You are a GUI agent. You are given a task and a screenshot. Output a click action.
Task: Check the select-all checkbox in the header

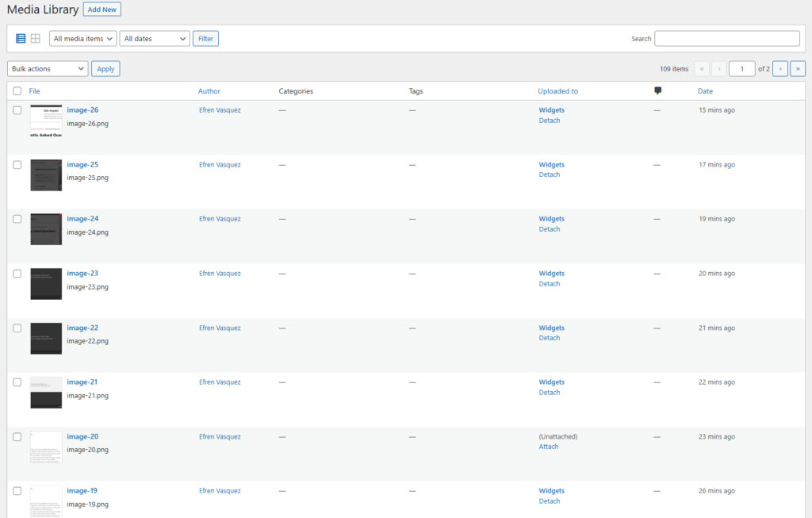tap(17, 90)
